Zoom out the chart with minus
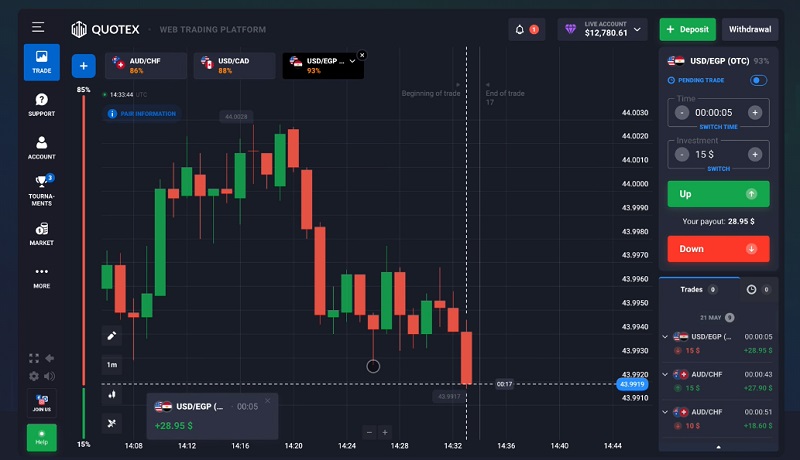The width and height of the screenshot is (800, 460). 369,432
